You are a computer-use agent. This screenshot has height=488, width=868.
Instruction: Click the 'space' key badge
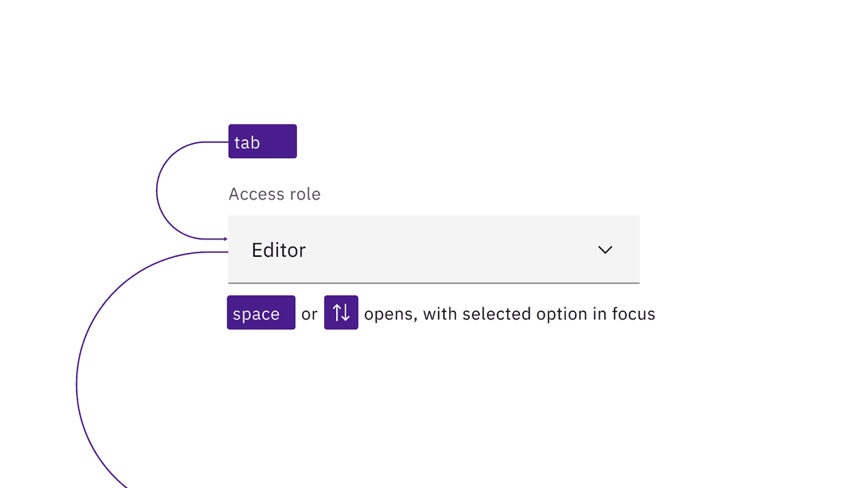[x=260, y=313]
